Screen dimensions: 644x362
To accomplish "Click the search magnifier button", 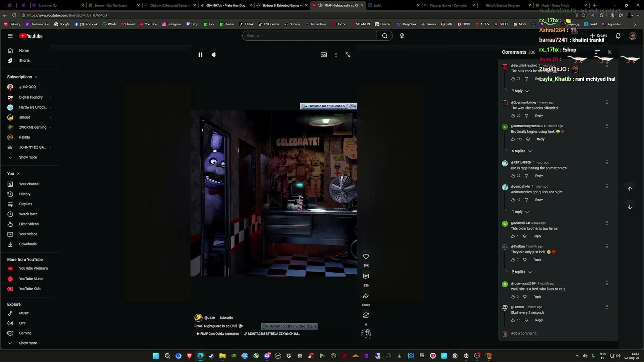I will tap(385, 36).
